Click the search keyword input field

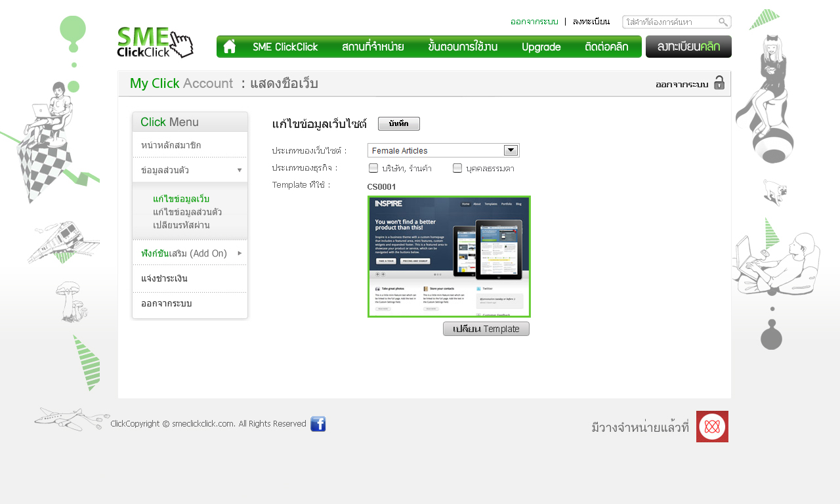point(671,22)
